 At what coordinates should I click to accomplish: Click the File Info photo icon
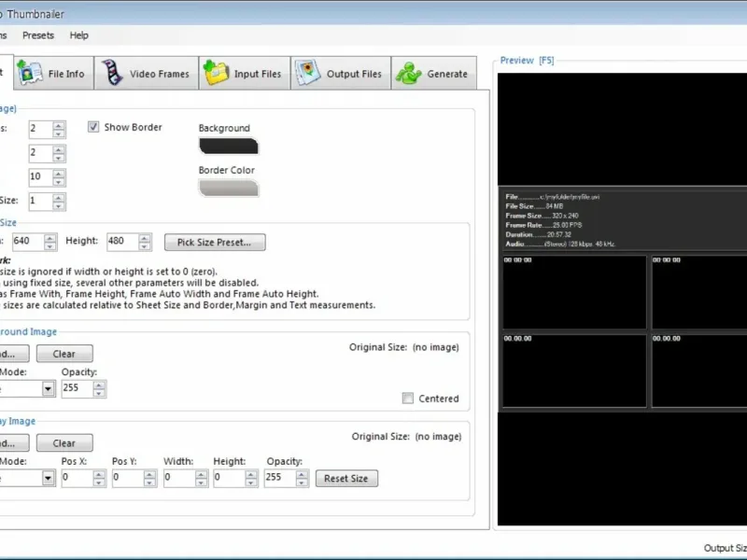tap(30, 73)
